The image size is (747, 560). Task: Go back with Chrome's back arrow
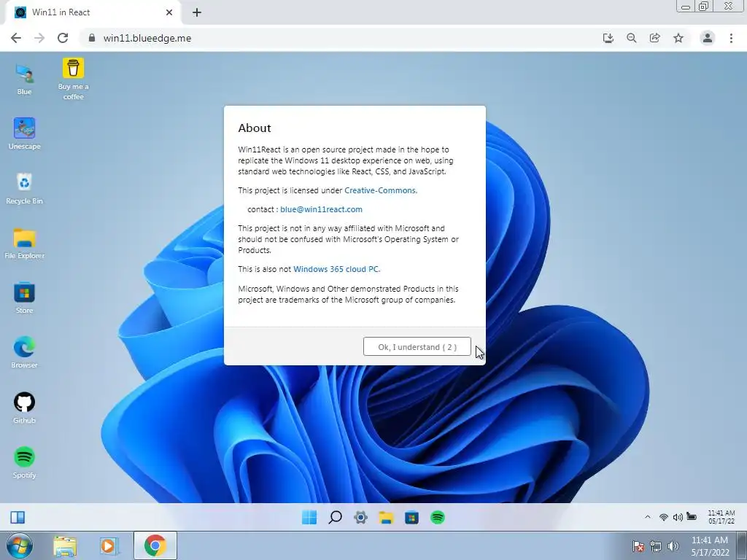[x=16, y=38]
